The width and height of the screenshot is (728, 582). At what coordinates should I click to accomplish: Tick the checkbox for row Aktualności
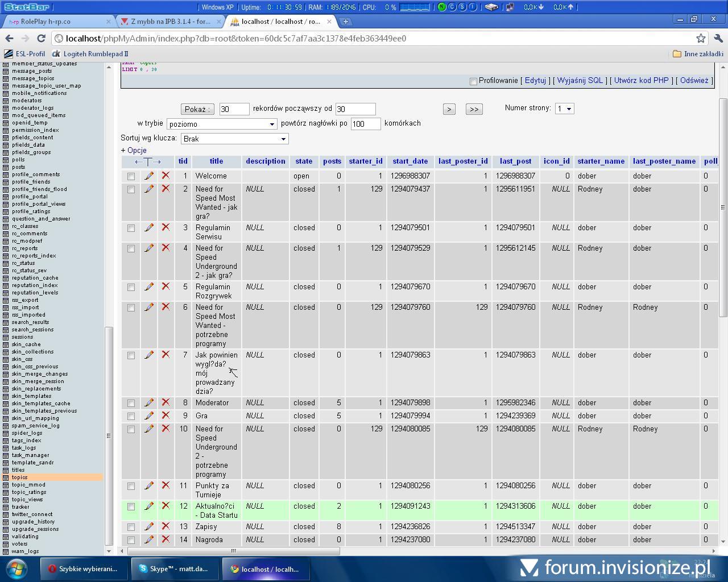pos(131,506)
